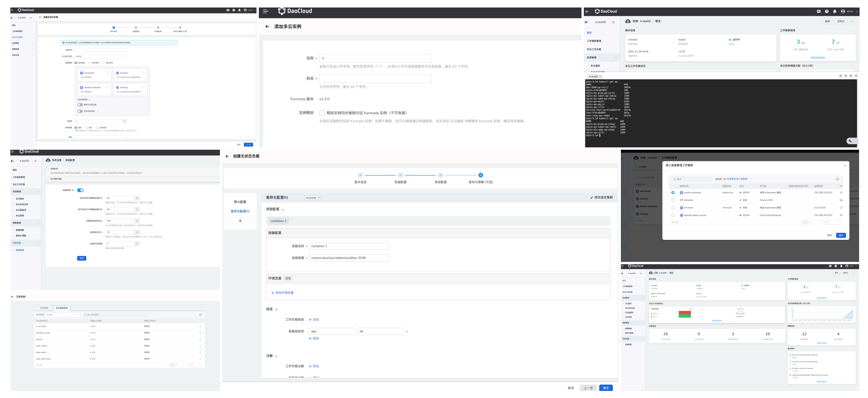Click the pencil icon for 修改指定集群

(591, 198)
